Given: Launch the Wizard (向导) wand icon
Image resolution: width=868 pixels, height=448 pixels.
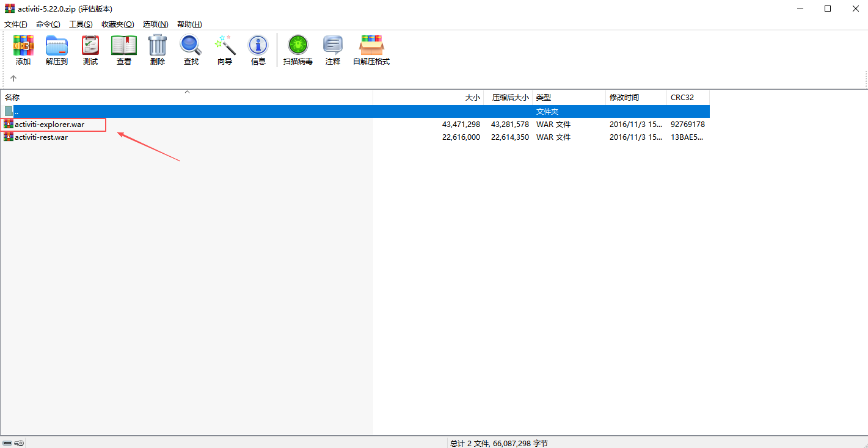Looking at the screenshot, I should [x=225, y=49].
